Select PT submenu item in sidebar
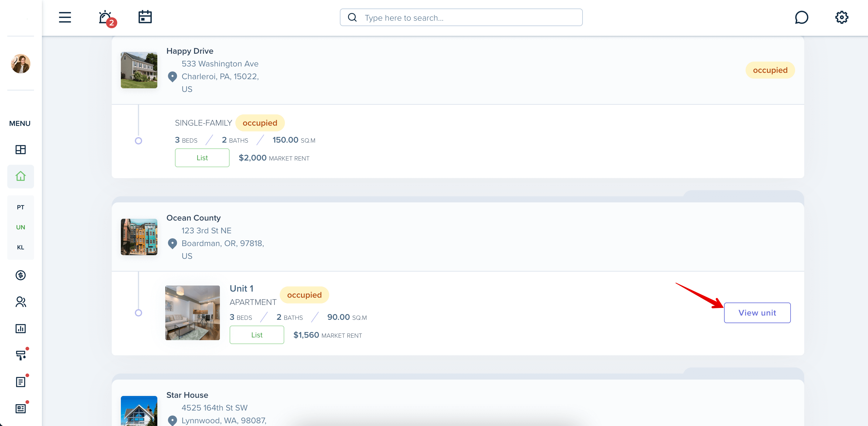 (x=21, y=207)
